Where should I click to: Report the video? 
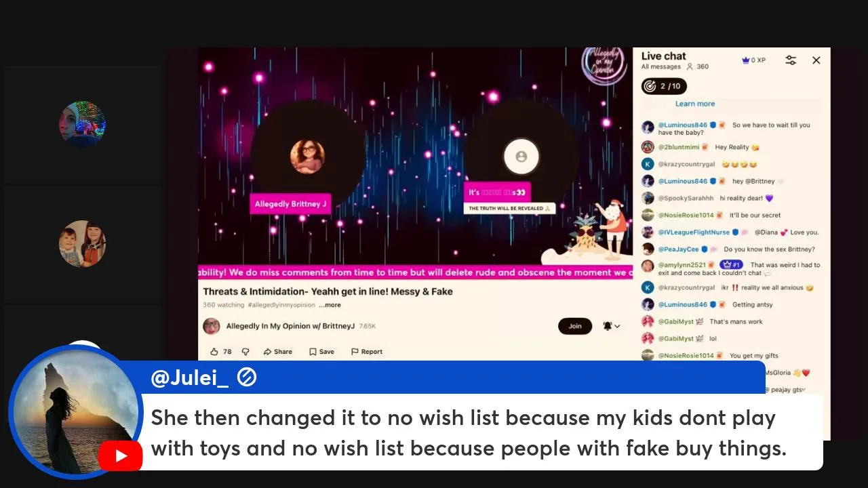tap(367, 352)
